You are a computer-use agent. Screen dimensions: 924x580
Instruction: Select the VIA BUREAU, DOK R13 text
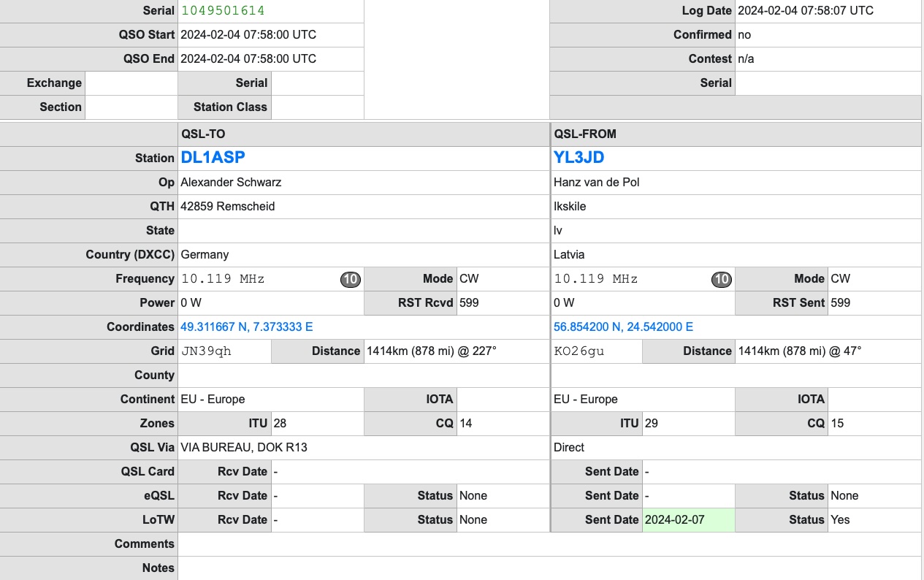(244, 447)
